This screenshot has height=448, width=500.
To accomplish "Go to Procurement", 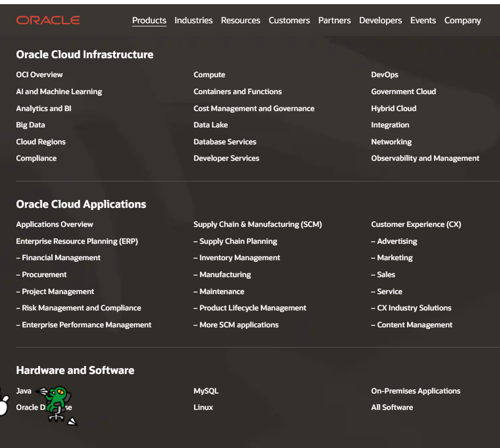I will pyautogui.click(x=41, y=275).
